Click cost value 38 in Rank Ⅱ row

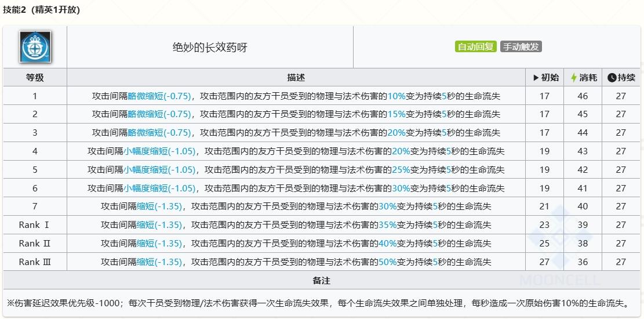pyautogui.click(x=583, y=244)
